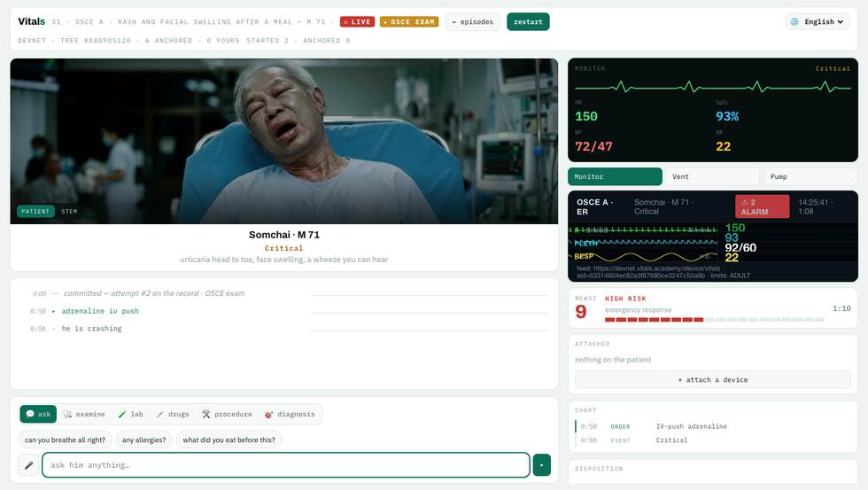Click the heart rate value 150
The width and height of the screenshot is (868, 490).
coord(586,116)
